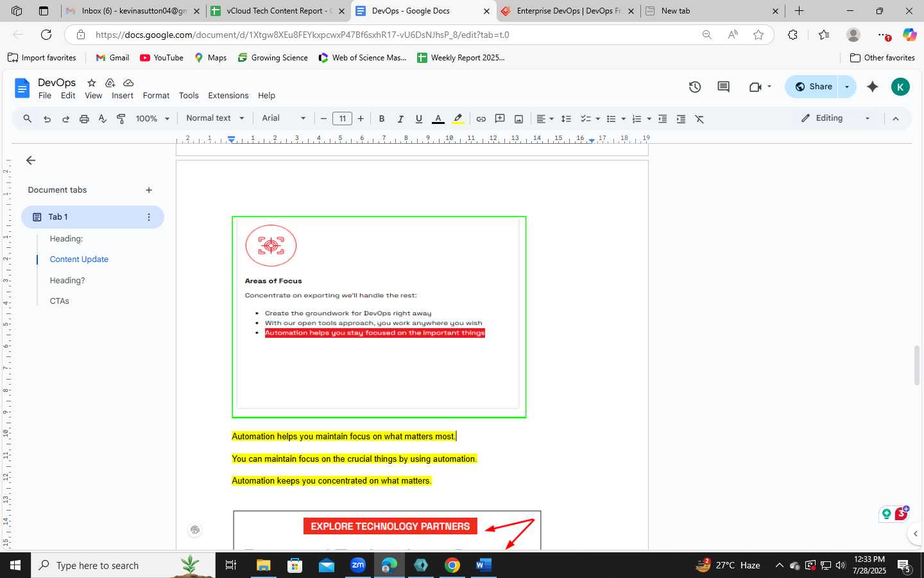
Task: Go to Content Update outline heading
Action: click(79, 259)
